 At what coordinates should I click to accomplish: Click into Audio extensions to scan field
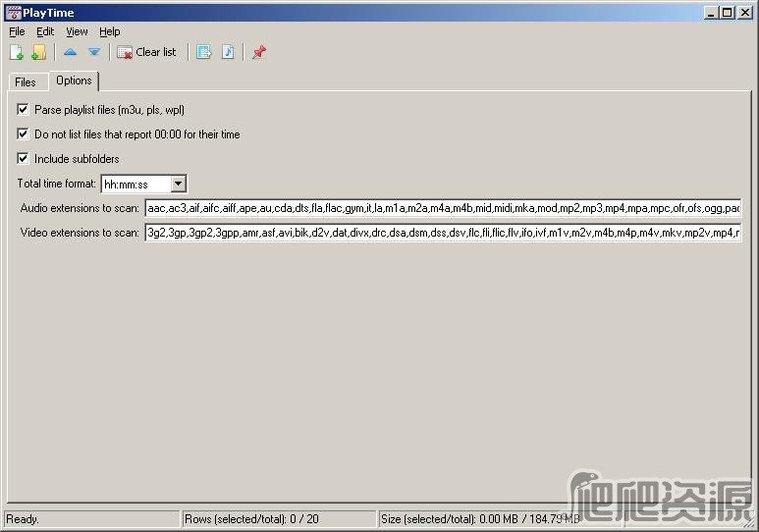click(443, 208)
